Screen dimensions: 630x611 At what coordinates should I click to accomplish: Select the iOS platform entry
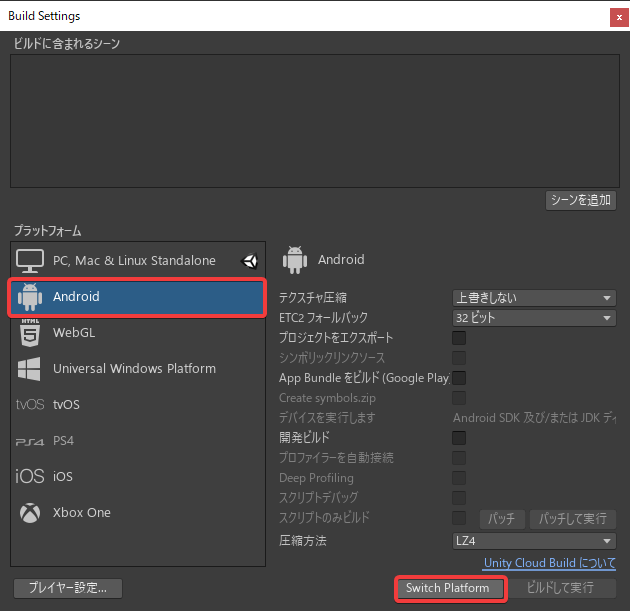(138, 476)
